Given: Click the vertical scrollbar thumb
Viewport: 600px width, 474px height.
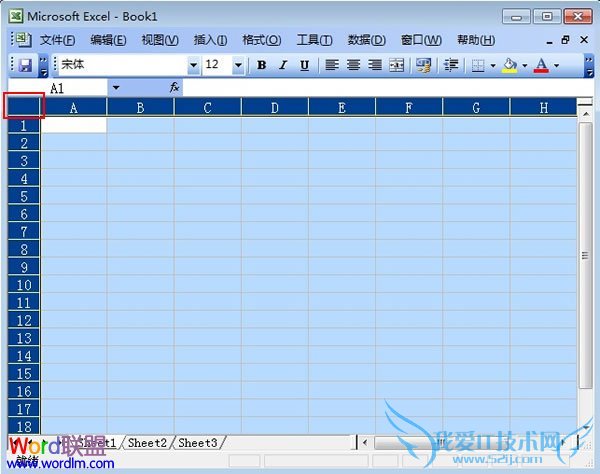Looking at the screenshot, I should pos(585,255).
